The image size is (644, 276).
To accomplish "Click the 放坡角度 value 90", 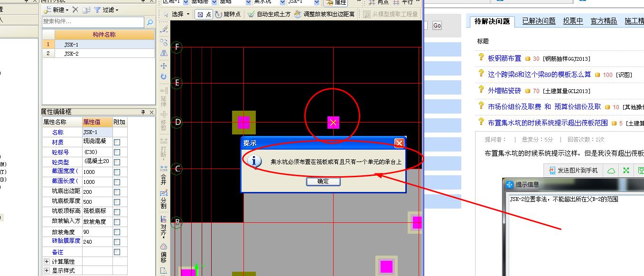I will click(x=97, y=232).
